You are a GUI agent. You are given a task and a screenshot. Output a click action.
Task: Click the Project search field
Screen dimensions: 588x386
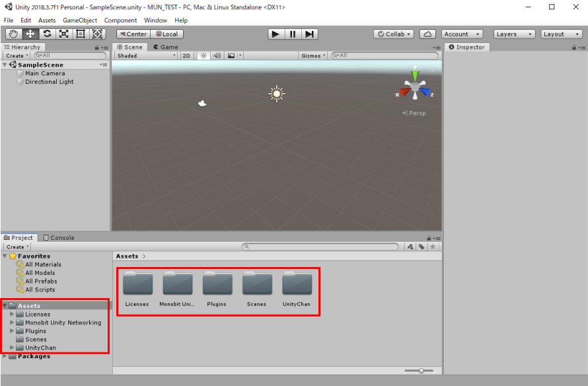click(x=320, y=247)
